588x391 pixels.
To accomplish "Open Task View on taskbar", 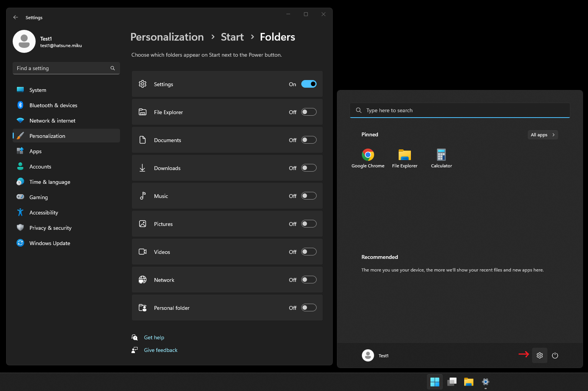I will click(452, 382).
